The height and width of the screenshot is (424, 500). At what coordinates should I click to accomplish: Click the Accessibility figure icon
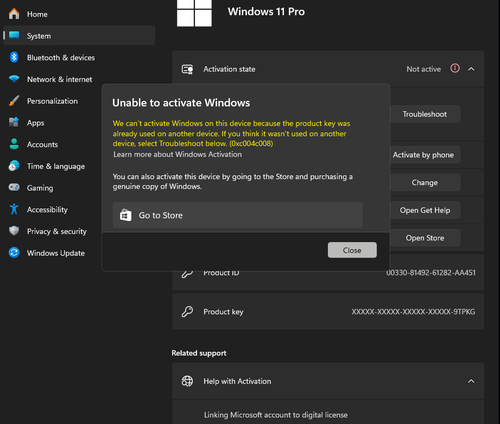point(14,209)
